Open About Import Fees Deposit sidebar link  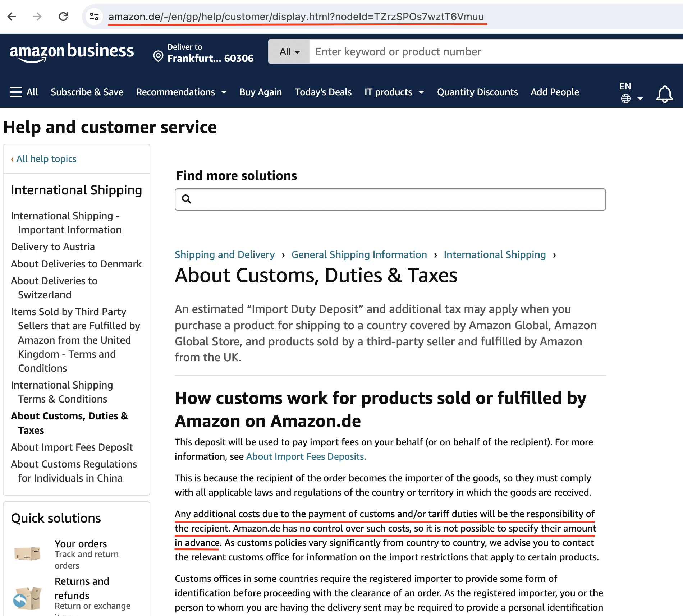click(72, 447)
